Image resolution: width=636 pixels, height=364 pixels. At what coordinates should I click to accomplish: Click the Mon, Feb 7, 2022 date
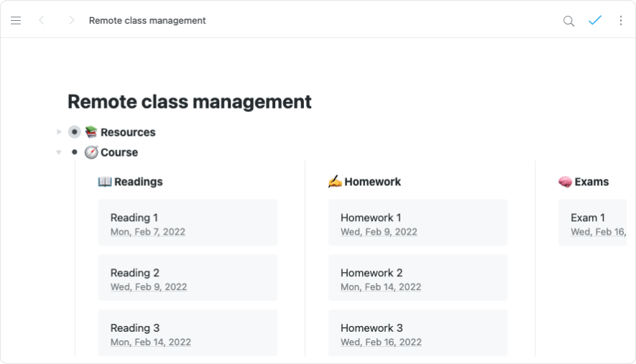click(x=148, y=232)
